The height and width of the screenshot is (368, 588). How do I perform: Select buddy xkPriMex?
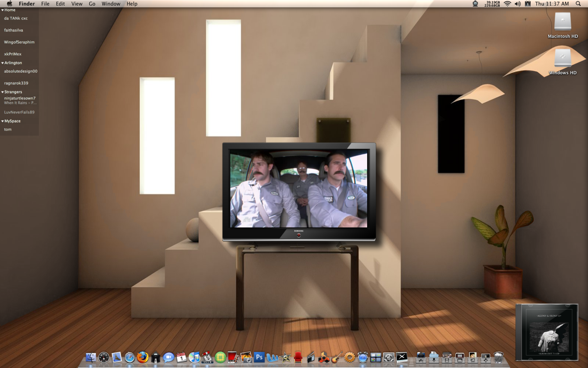(x=13, y=54)
